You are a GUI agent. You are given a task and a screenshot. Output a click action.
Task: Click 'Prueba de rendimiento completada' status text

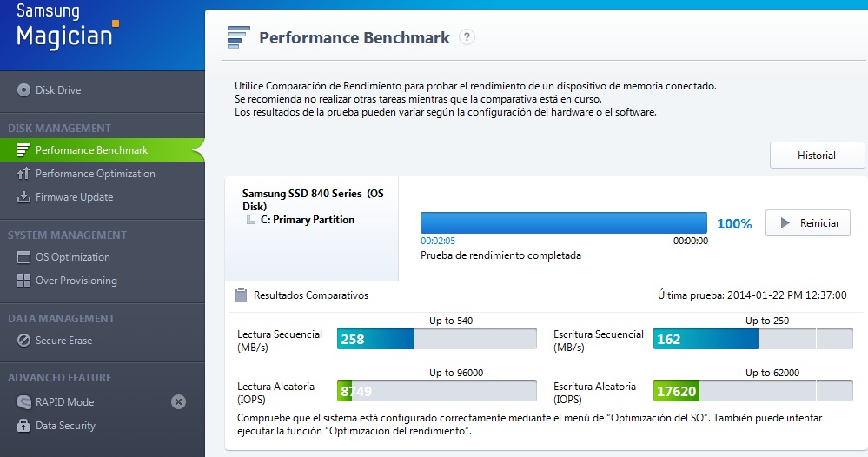click(501, 255)
